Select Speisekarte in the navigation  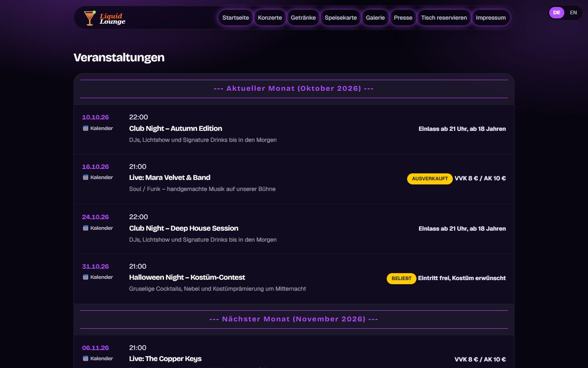click(x=341, y=18)
